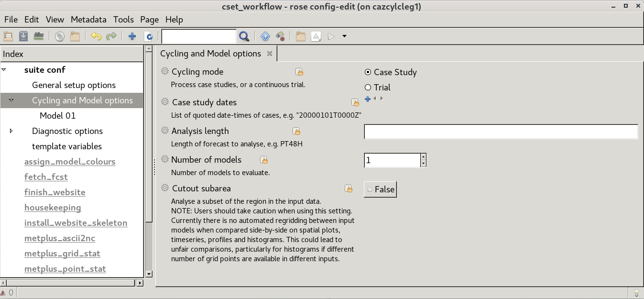Close the Cycling and Model options tab
Viewport: 644px width, 299px height.
[270, 54]
